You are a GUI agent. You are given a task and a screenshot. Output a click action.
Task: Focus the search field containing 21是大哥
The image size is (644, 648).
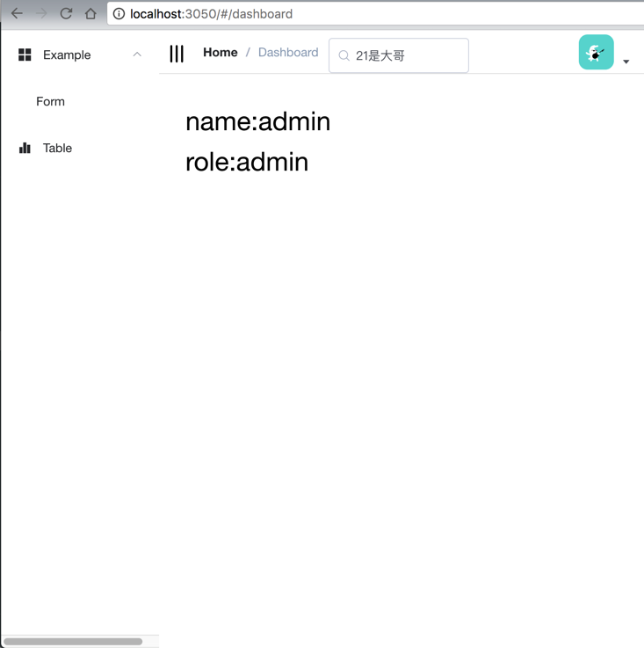(x=399, y=55)
